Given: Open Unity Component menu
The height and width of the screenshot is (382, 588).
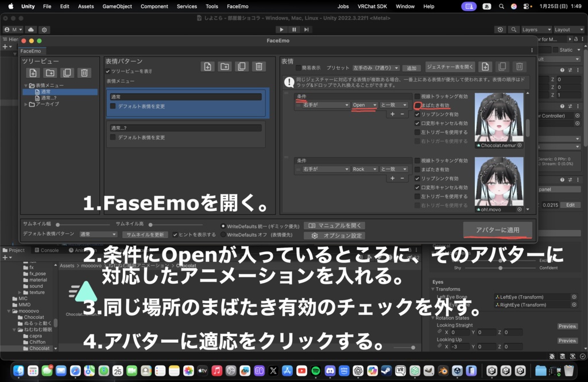Looking at the screenshot, I should 154,6.
